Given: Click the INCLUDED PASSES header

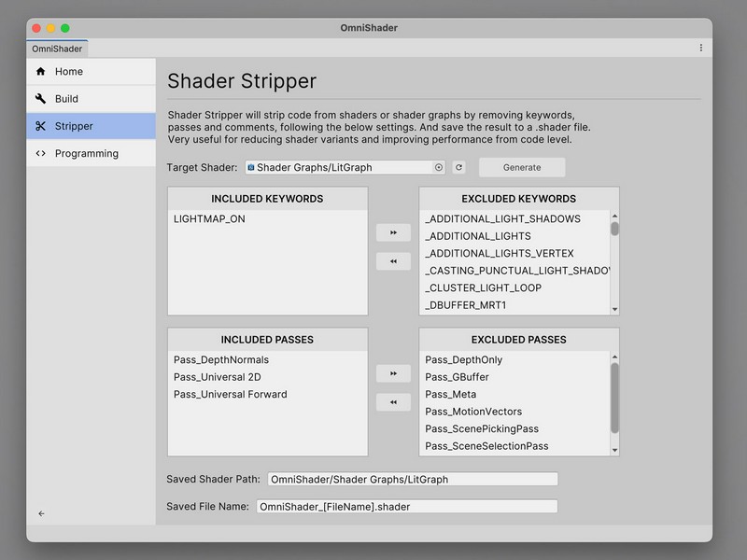Looking at the screenshot, I should (267, 340).
